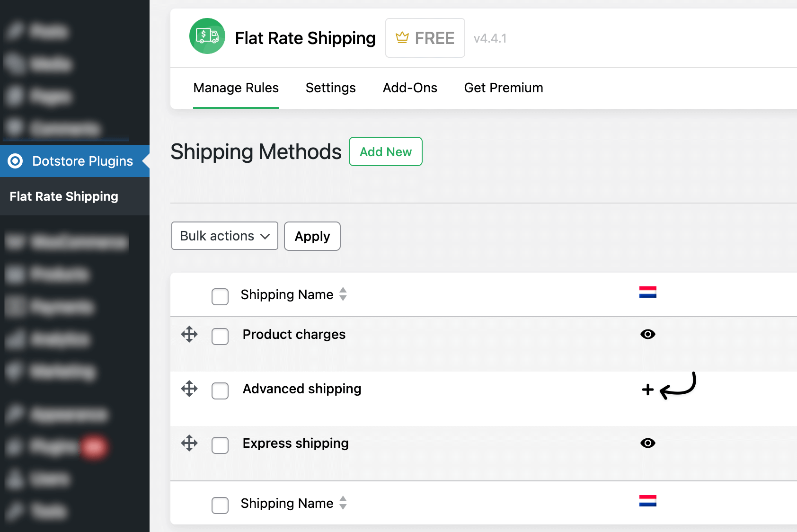Toggle eye icon for Express shipping

point(647,443)
